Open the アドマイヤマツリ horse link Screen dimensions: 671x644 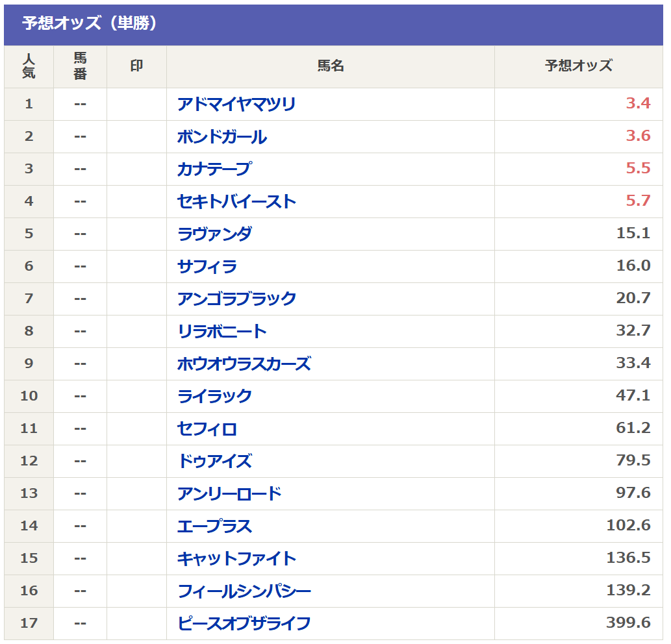236,105
